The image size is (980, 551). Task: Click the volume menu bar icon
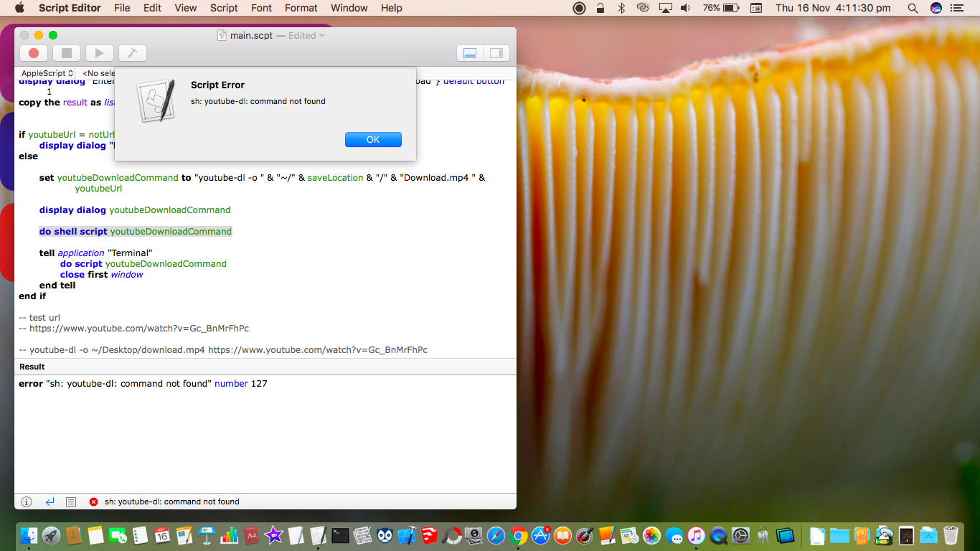point(685,8)
